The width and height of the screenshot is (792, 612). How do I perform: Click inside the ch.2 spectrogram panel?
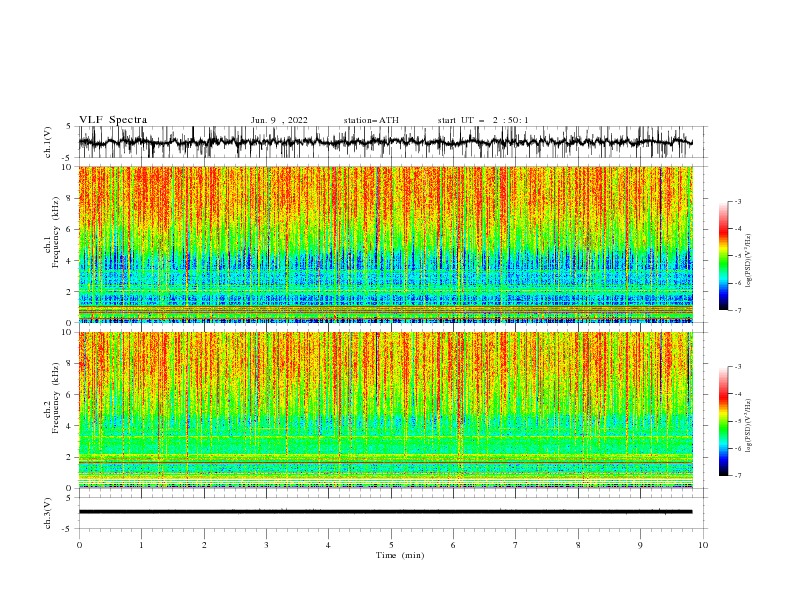(385, 410)
